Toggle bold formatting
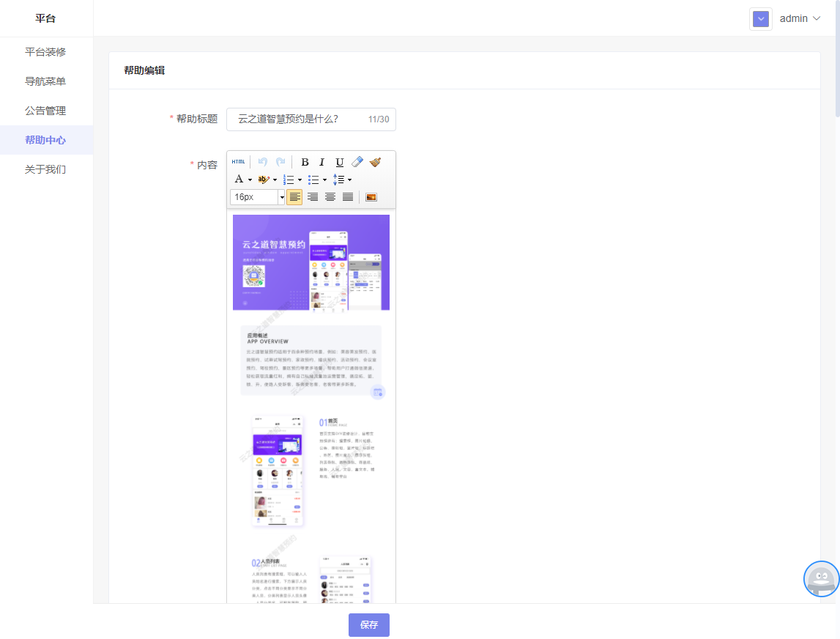The width and height of the screenshot is (840, 639). [x=305, y=162]
